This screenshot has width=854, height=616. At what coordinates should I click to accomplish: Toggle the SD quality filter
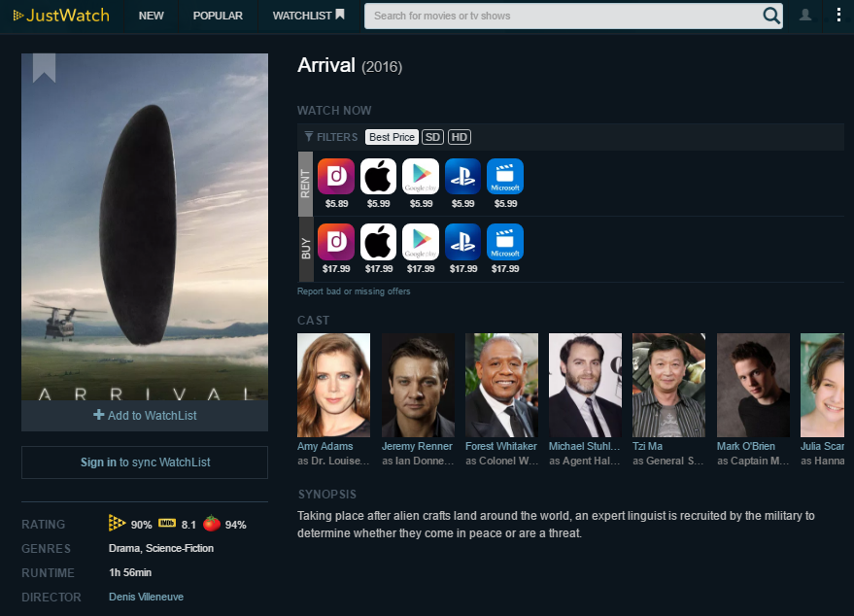coord(432,137)
